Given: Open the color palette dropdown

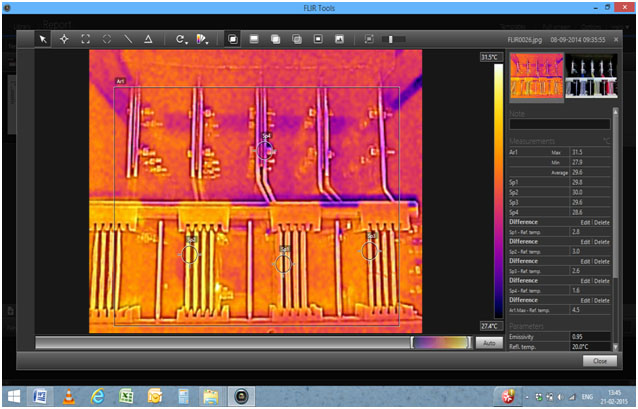Looking at the screenshot, I should point(202,39).
